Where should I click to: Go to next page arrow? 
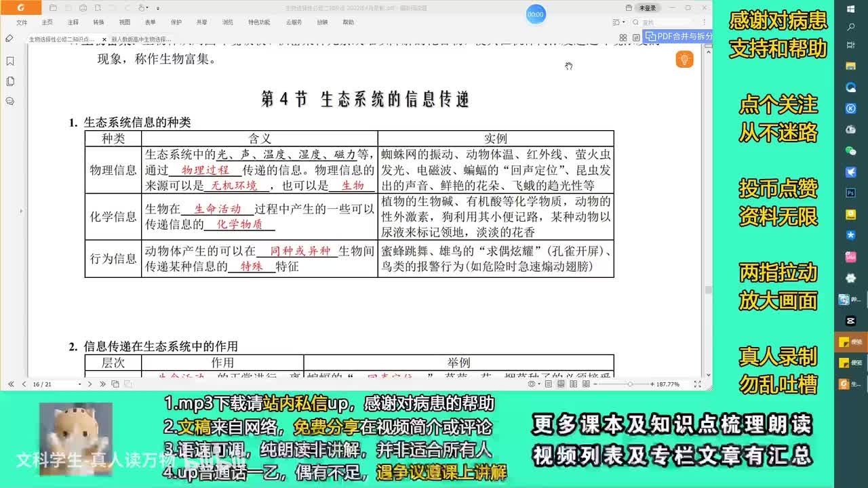click(x=90, y=384)
